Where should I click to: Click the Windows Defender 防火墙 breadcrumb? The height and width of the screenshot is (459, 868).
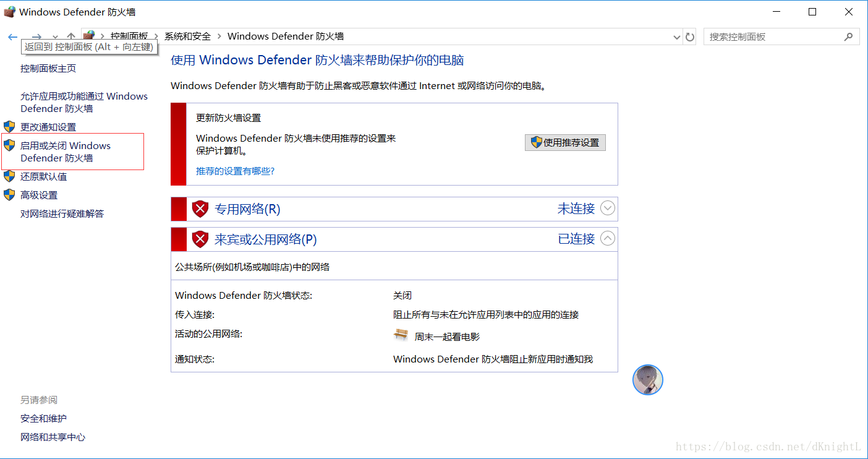[x=286, y=36]
